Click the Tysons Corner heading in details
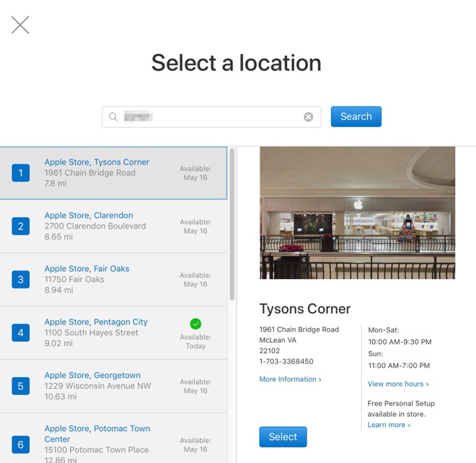Viewport: 476px width, 463px height. [x=305, y=309]
